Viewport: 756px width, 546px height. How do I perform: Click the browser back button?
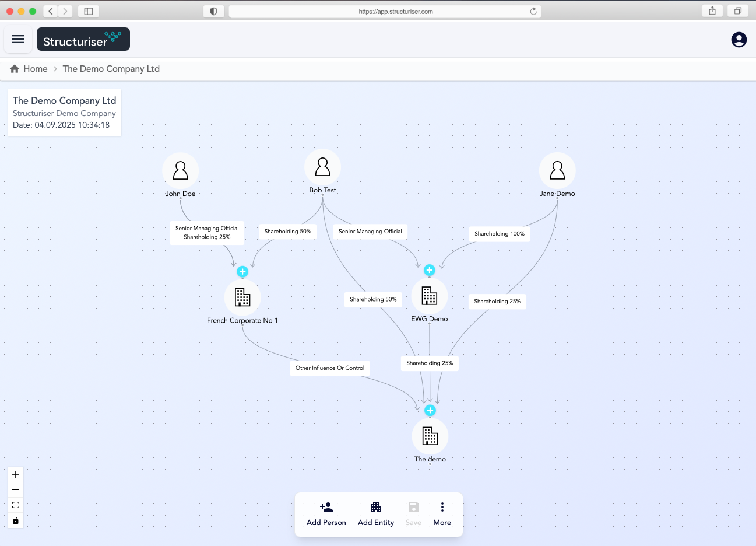(51, 11)
